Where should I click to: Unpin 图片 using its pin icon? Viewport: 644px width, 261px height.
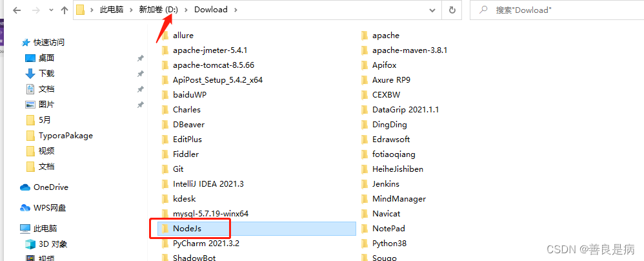(x=140, y=105)
